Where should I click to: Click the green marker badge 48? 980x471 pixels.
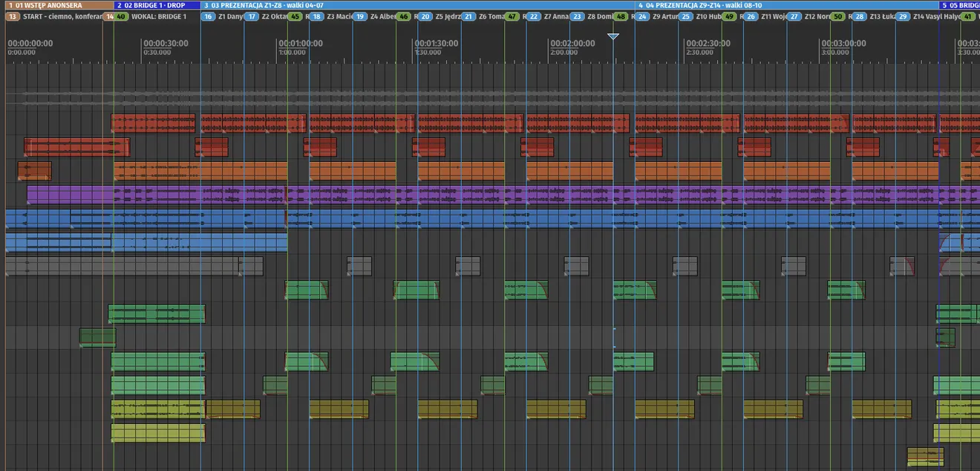point(621,16)
